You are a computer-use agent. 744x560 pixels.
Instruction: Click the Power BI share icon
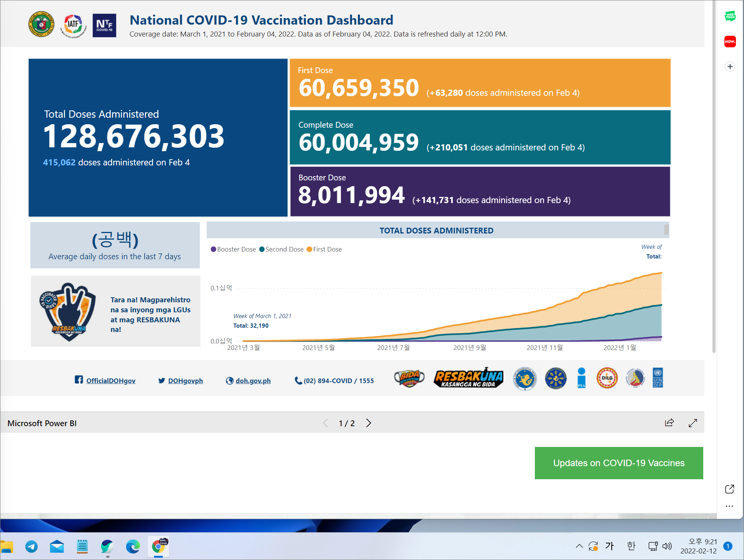(x=669, y=423)
